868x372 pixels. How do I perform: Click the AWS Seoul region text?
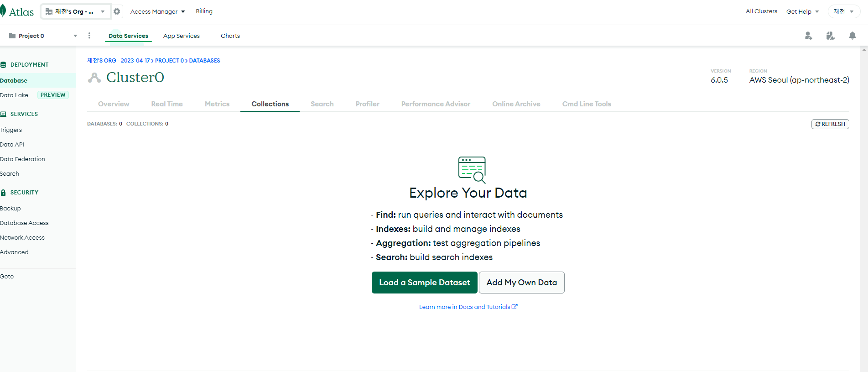pos(799,80)
